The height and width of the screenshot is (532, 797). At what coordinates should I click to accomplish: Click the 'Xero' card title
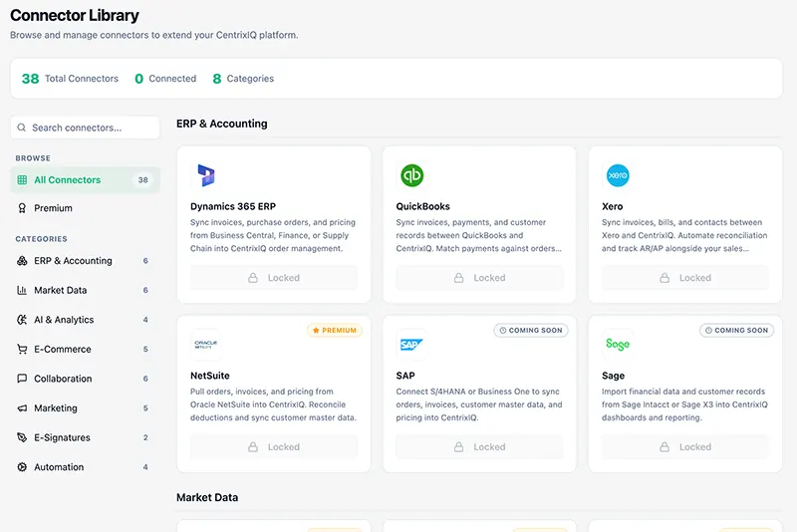pyautogui.click(x=612, y=206)
